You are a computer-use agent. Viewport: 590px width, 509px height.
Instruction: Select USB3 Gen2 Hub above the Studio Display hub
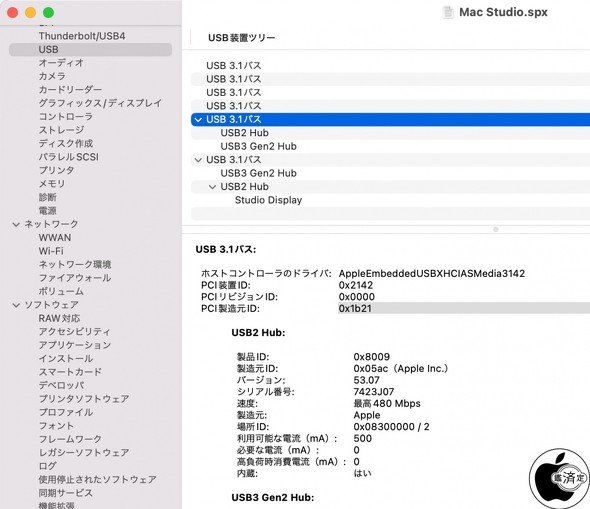[259, 173]
